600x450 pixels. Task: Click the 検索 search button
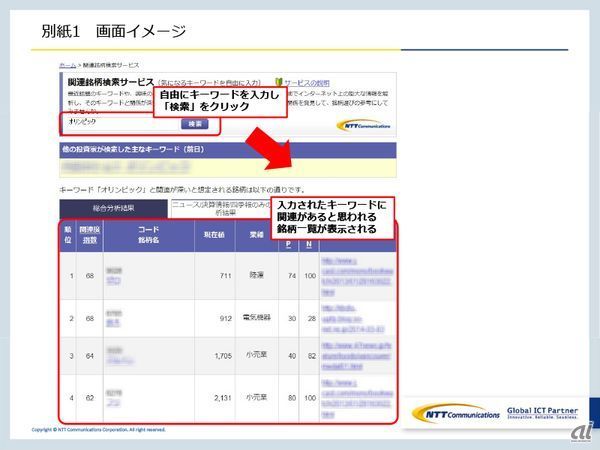pyautogui.click(x=194, y=124)
